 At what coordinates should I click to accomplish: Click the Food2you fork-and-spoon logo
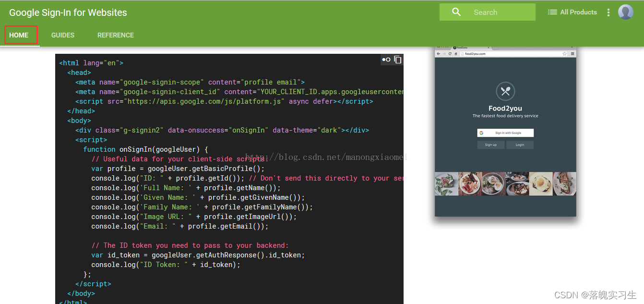click(505, 91)
